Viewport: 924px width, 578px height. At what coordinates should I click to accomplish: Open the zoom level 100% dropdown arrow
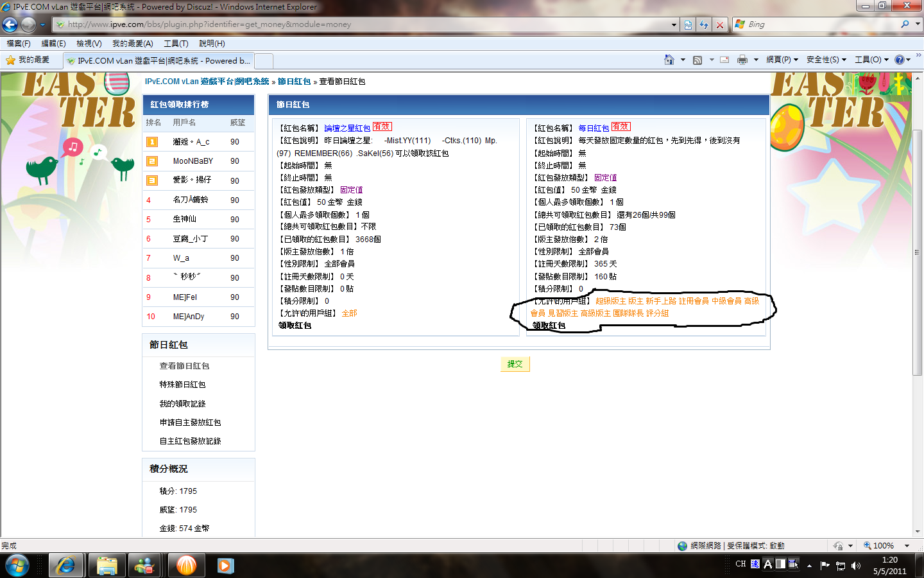[x=907, y=546]
